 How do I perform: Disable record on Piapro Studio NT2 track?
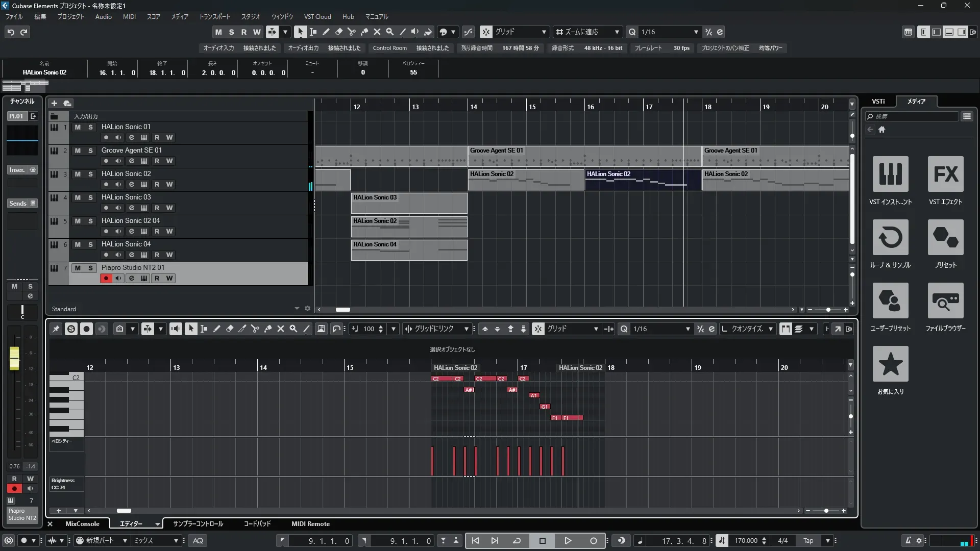[106, 278]
